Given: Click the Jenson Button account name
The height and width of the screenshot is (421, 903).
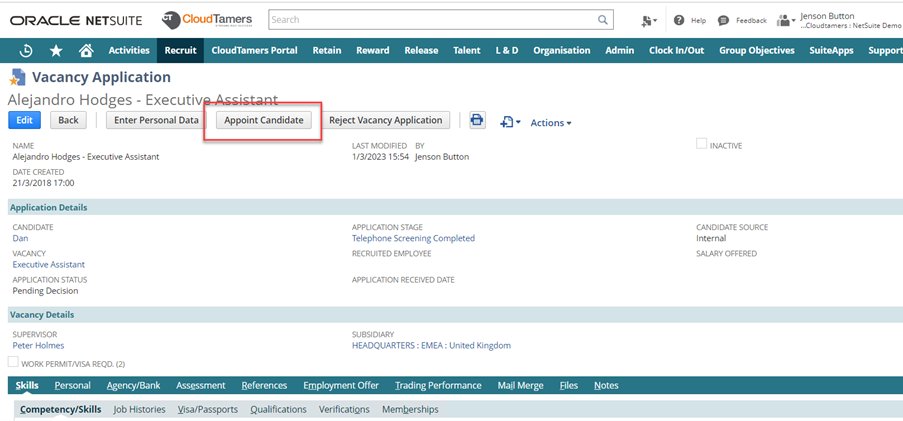Looking at the screenshot, I should tap(827, 16).
